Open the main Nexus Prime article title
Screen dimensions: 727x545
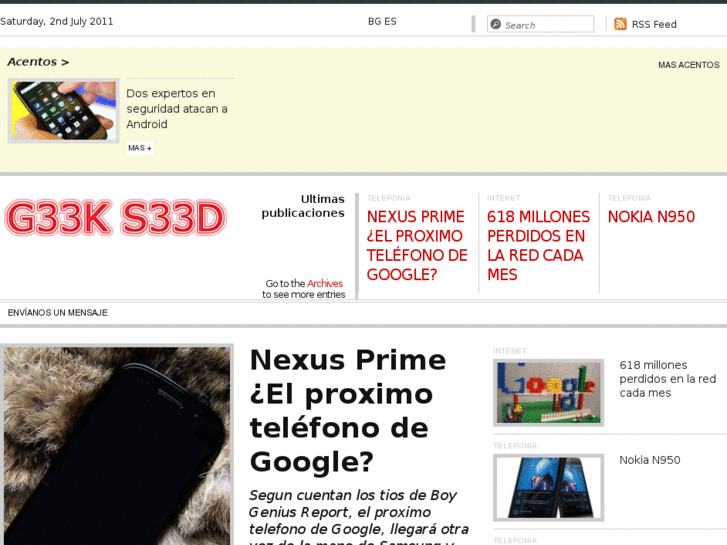348,410
